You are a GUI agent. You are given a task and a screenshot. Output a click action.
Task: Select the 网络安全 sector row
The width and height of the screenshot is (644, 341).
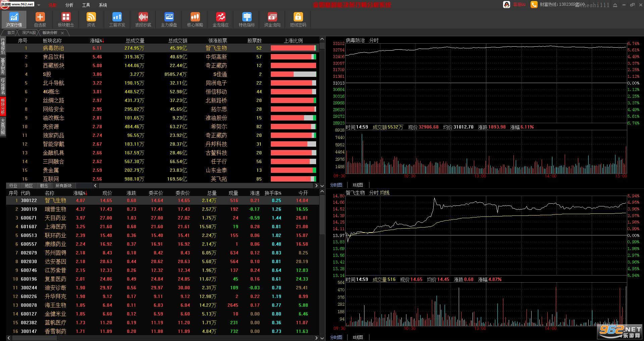click(x=162, y=109)
